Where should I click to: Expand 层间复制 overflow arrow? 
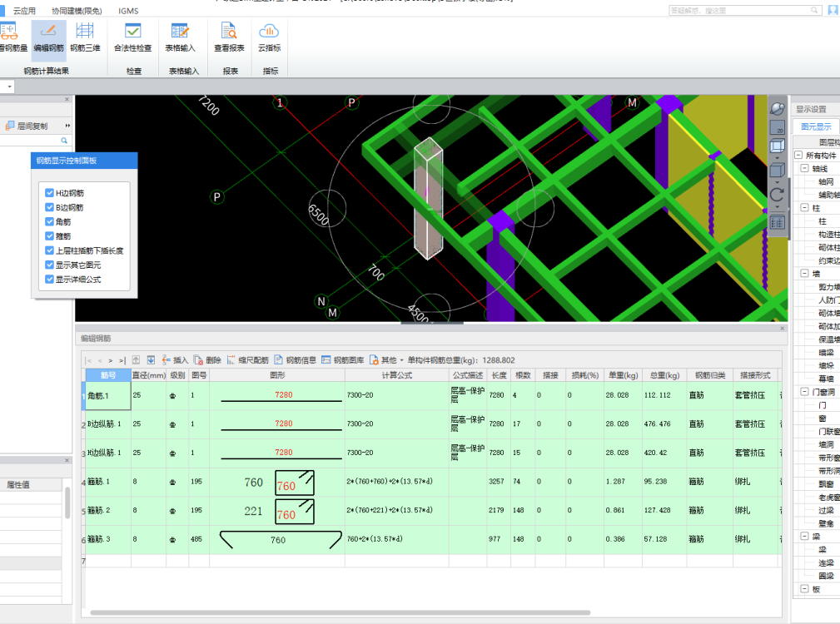(x=68, y=126)
